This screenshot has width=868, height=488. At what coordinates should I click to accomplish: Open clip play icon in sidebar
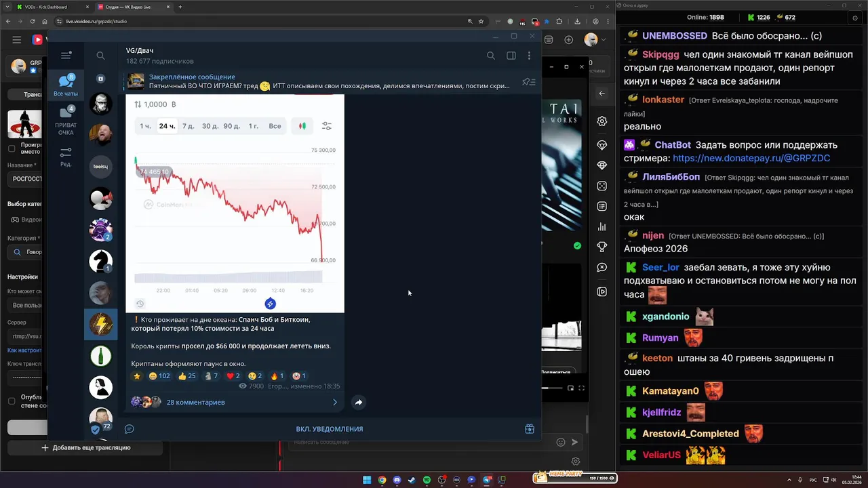click(x=601, y=291)
